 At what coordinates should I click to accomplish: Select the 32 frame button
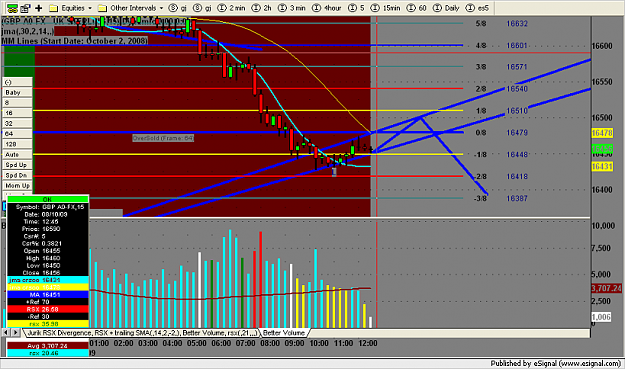18,124
